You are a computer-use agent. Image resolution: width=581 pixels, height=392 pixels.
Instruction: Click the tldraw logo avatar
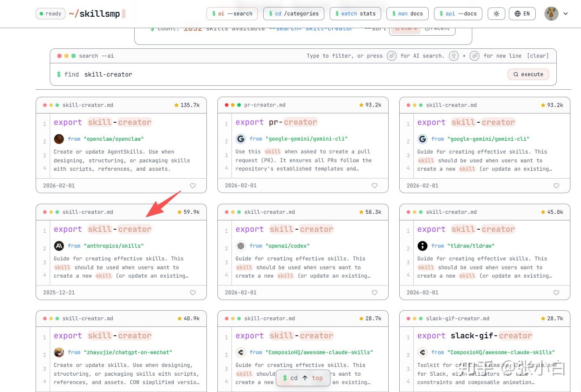(423, 246)
